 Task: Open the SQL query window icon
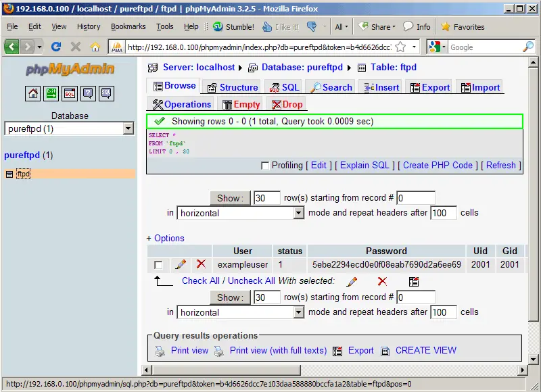pos(70,93)
